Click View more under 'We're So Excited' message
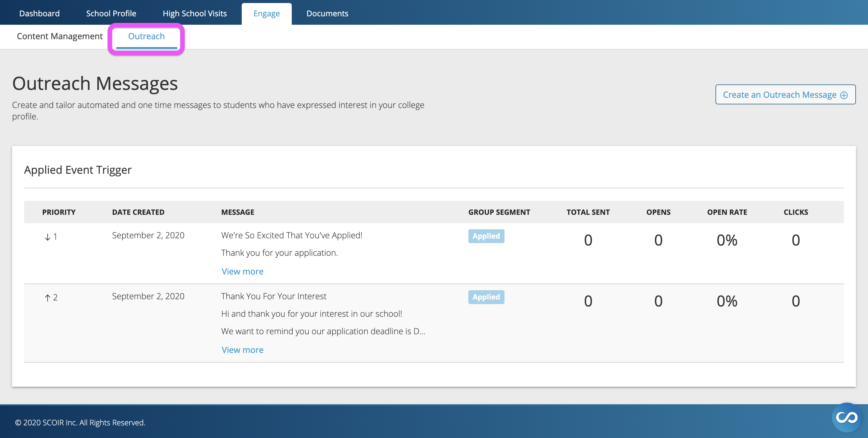The width and height of the screenshot is (868, 438). (242, 271)
